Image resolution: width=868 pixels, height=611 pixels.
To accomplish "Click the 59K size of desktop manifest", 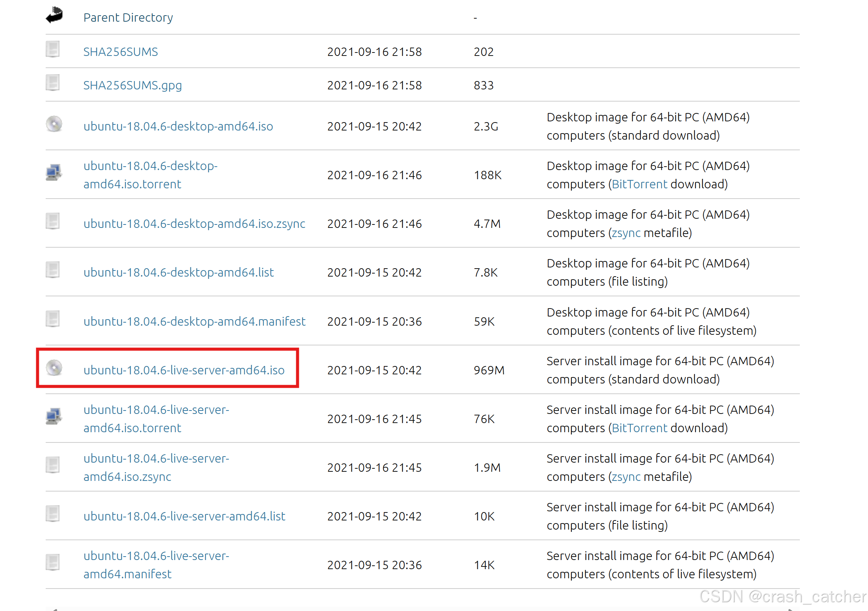I will (x=484, y=321).
